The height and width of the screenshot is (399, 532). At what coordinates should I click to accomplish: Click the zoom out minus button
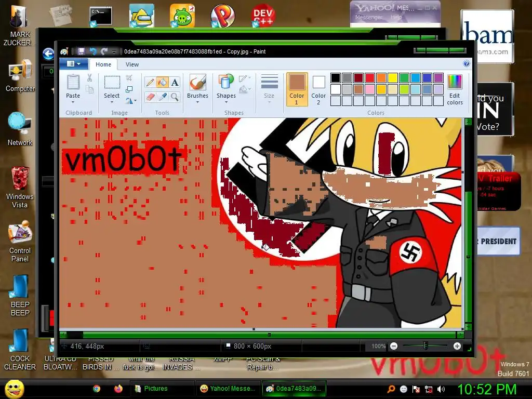coord(394,346)
